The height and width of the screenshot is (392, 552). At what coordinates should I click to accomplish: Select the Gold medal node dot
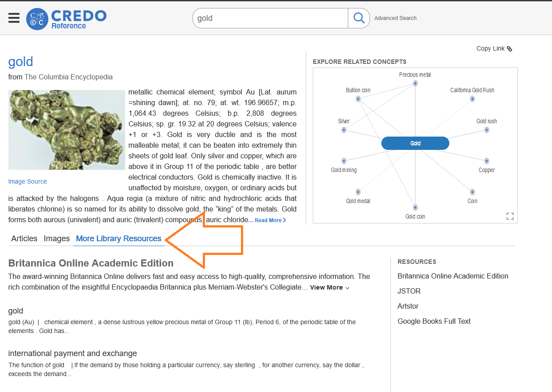pos(358,192)
